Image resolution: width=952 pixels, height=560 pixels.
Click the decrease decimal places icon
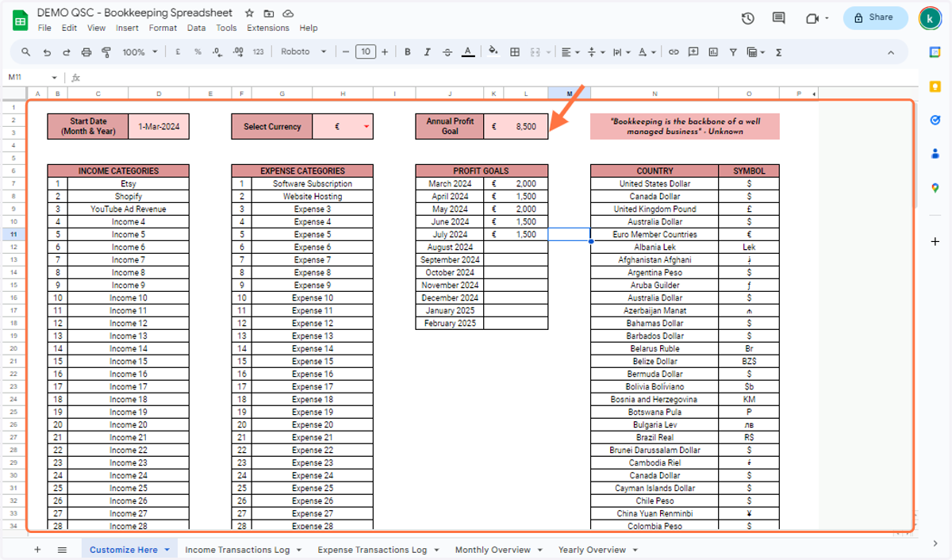(x=218, y=52)
